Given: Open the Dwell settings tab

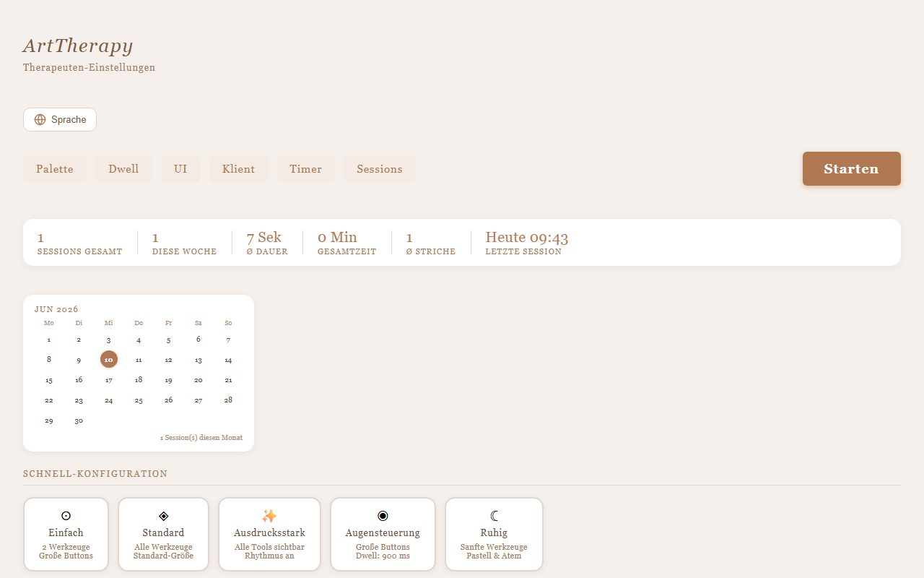Looking at the screenshot, I should tap(123, 169).
